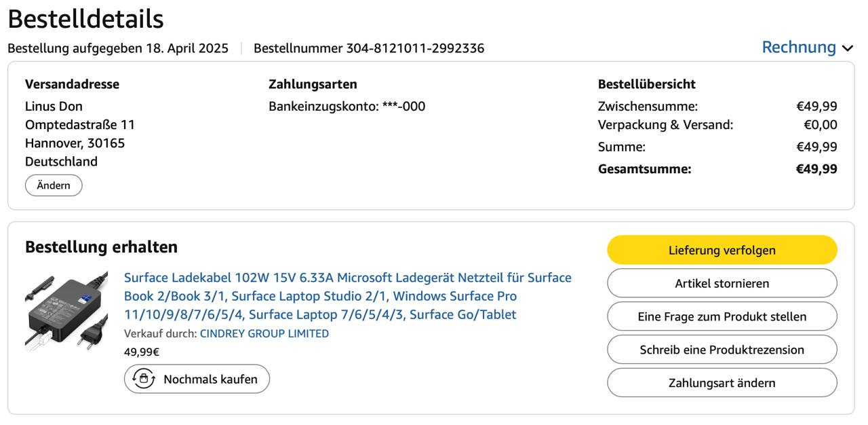Click the reorder icon in Nochmals kaufen
868x425 pixels.
point(144,379)
